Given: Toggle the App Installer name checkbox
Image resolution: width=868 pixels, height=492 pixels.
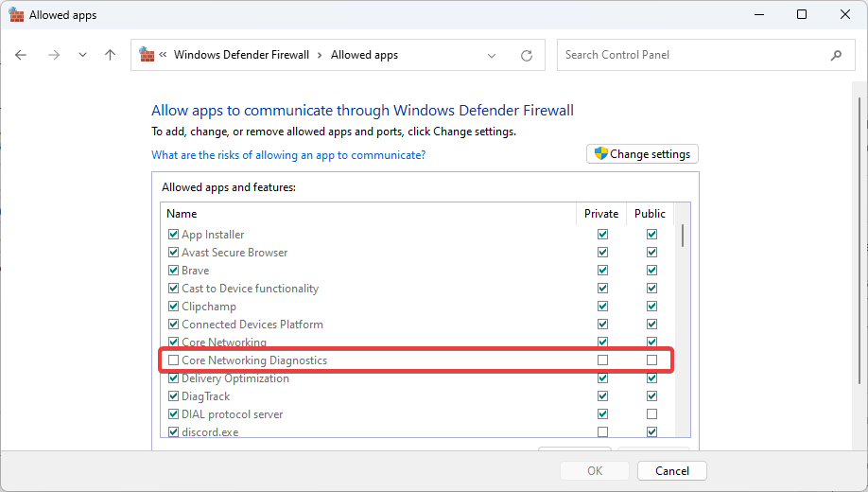Looking at the screenshot, I should [173, 235].
